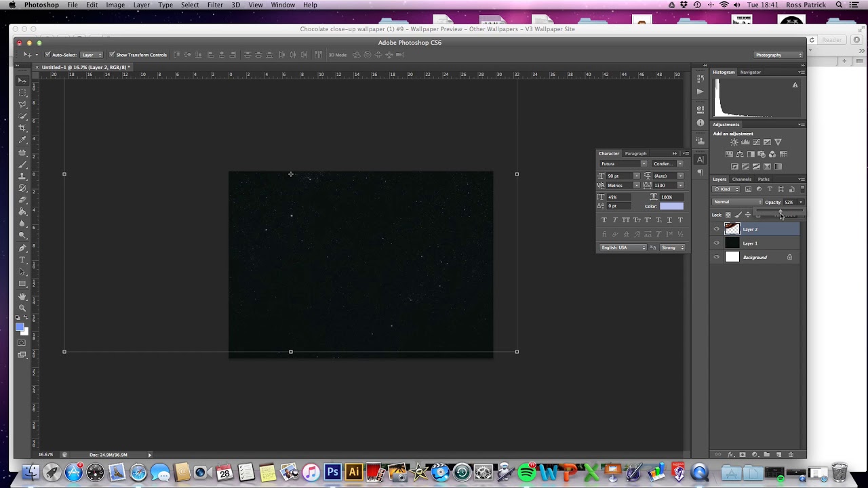Open the Auto-Select Layer dropdown
Screen dimensions: 868x488
[92, 55]
